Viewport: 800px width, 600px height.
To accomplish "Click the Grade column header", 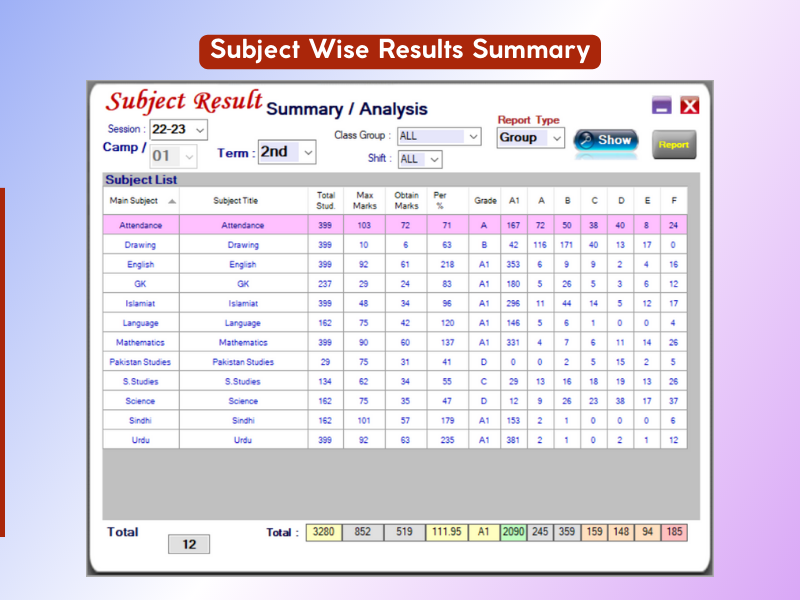I will 485,200.
